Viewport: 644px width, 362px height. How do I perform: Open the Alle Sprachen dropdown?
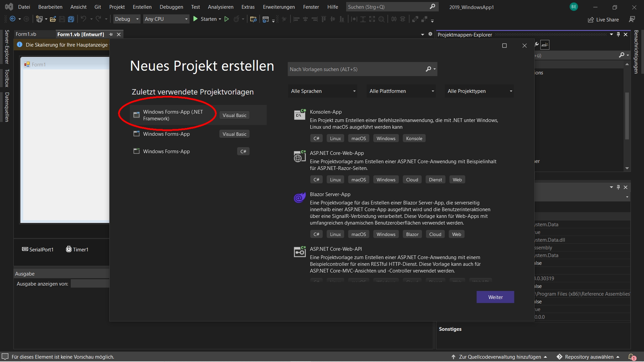tap(322, 91)
